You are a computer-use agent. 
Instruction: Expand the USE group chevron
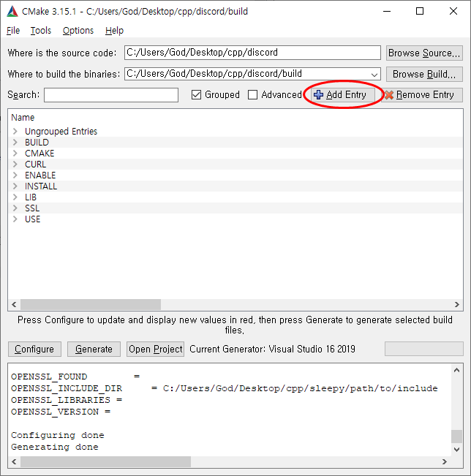(x=15, y=219)
